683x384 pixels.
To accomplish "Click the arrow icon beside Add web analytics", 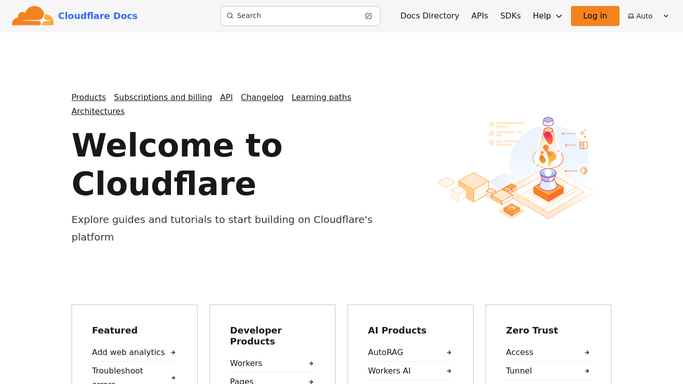I will 173,352.
